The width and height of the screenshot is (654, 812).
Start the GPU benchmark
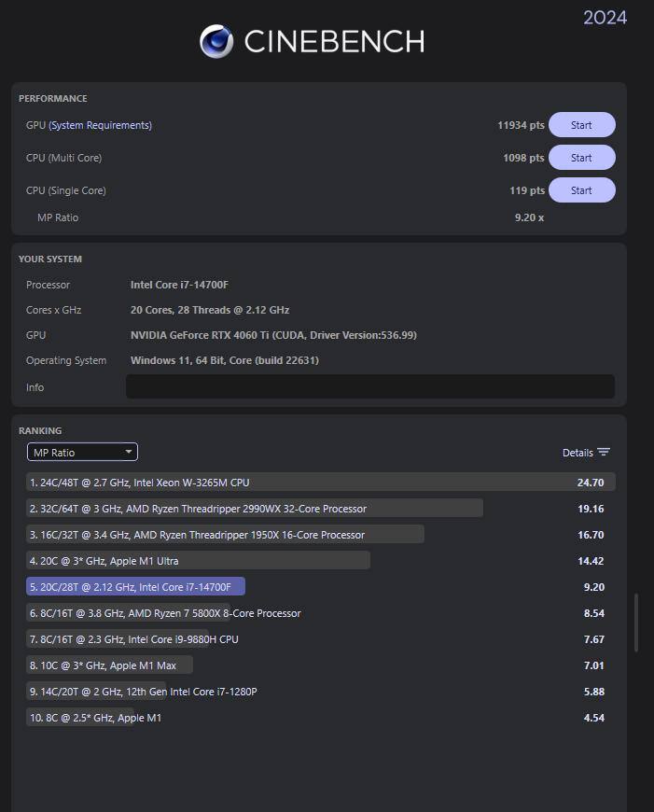581,124
